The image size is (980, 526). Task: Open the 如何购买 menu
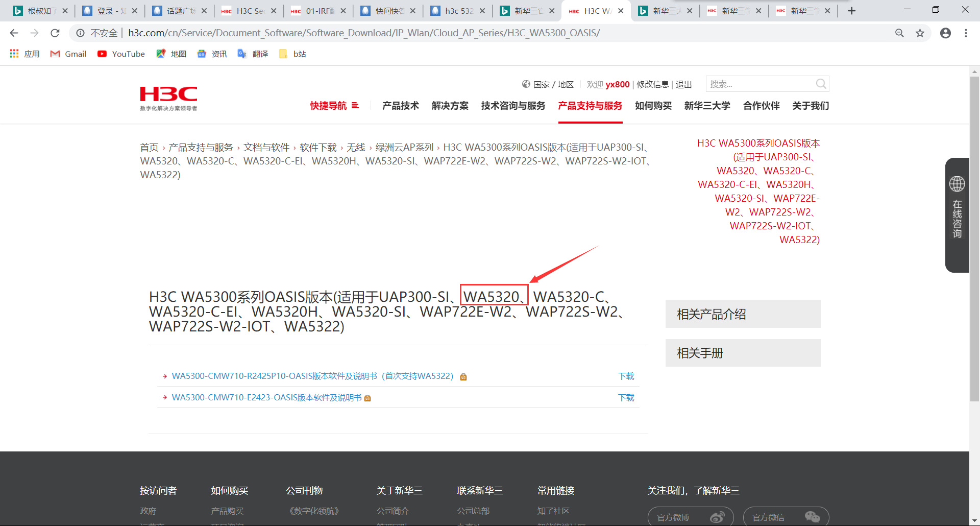pyautogui.click(x=653, y=106)
